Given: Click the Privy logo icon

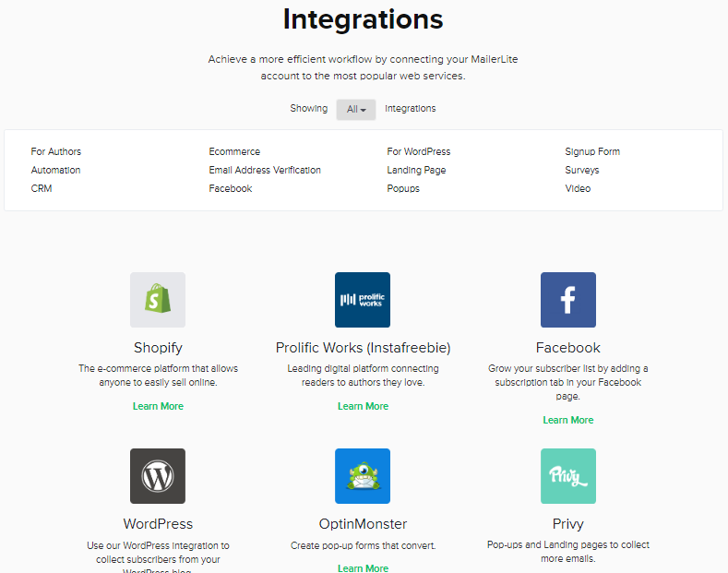Looking at the screenshot, I should 568,476.
